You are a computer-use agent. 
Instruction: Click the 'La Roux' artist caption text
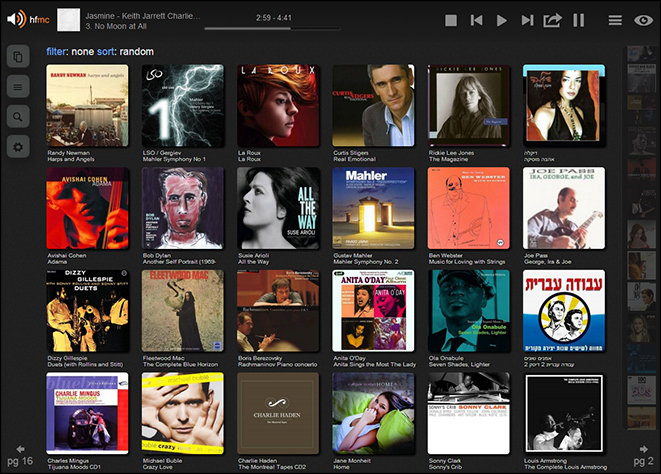click(249, 153)
